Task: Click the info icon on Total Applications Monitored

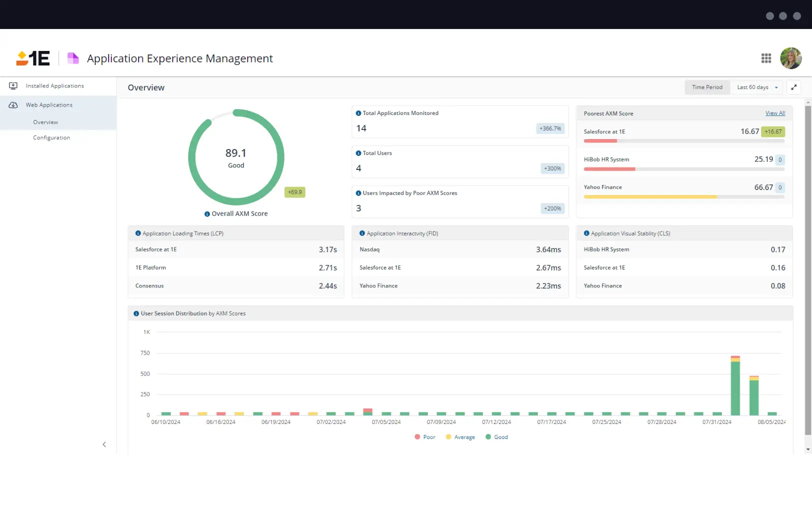Action: coord(358,112)
